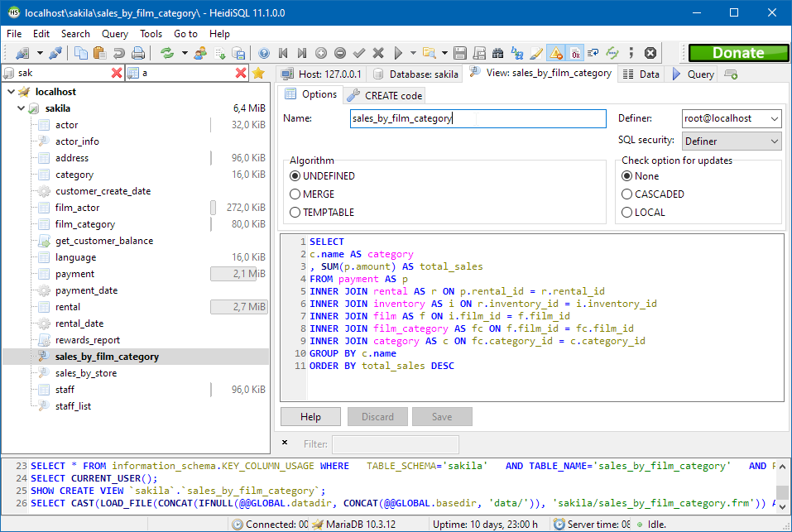Click the Refresh icon in the toolbar
Viewport: 792px width, 532px height.
point(166,51)
